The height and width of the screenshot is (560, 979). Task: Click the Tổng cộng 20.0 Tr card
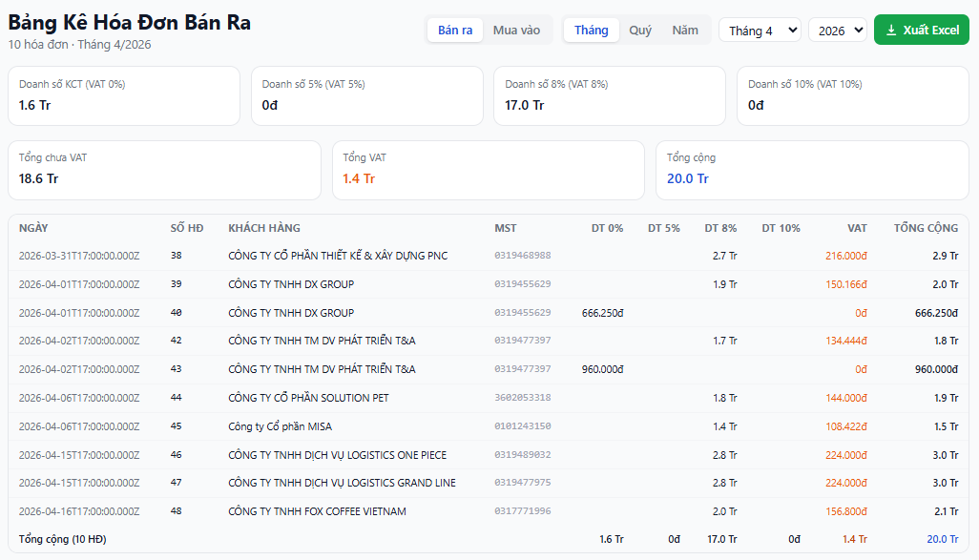[812, 171]
